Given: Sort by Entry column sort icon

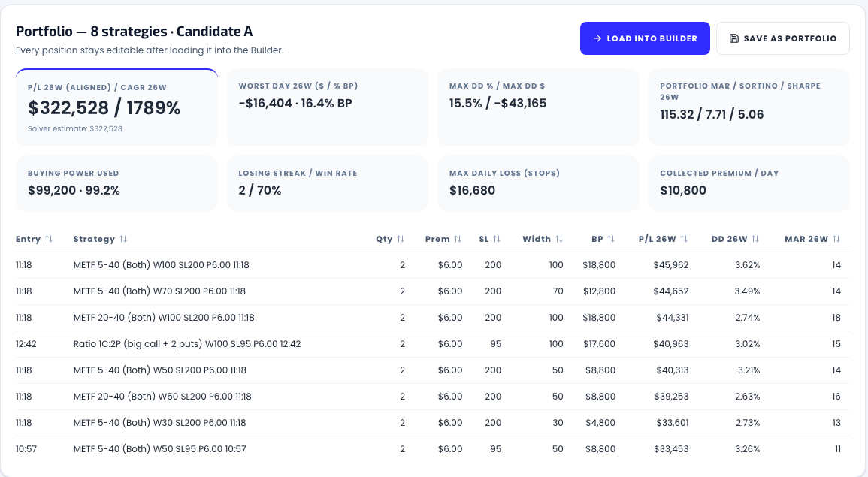Looking at the screenshot, I should (x=49, y=239).
